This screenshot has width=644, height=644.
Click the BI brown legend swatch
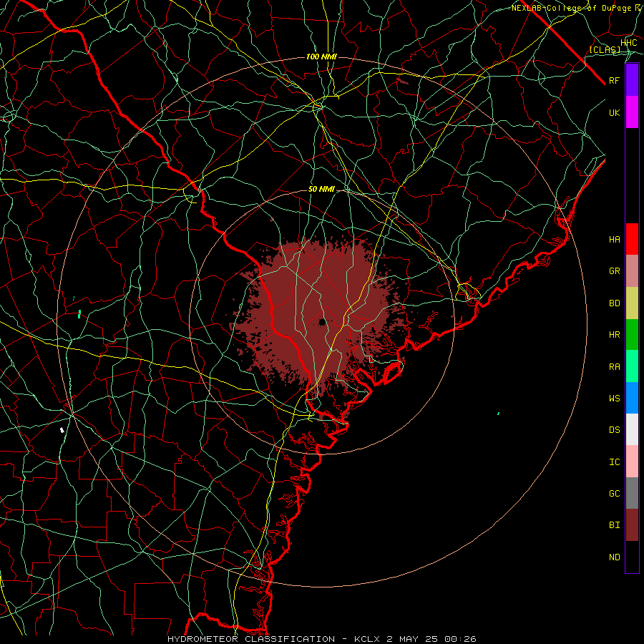pyautogui.click(x=632, y=525)
